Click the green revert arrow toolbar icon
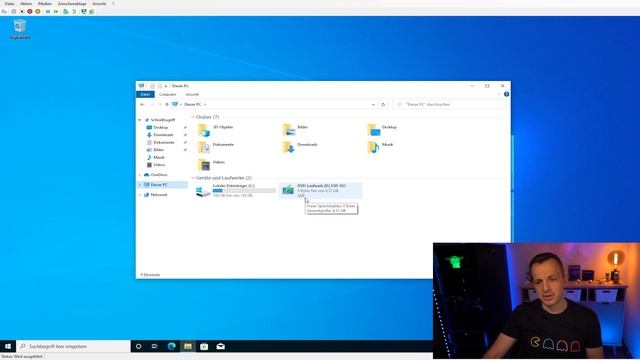The image size is (640, 360). pos(74,11)
